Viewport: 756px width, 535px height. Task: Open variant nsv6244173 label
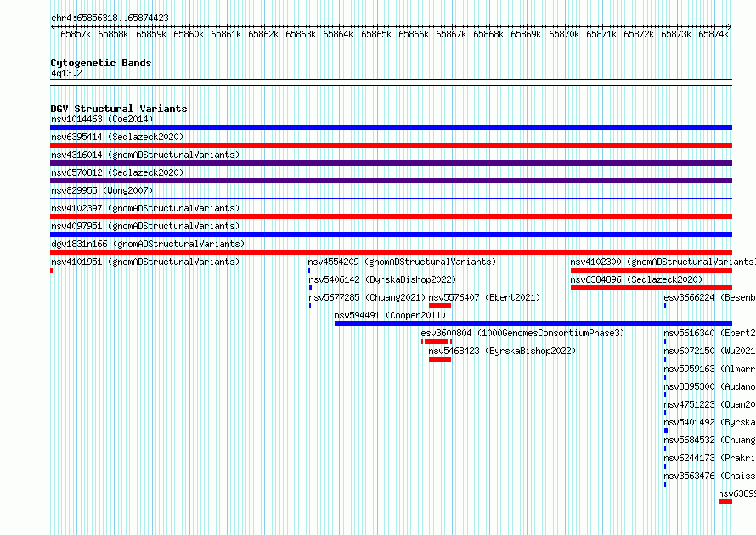(710, 458)
